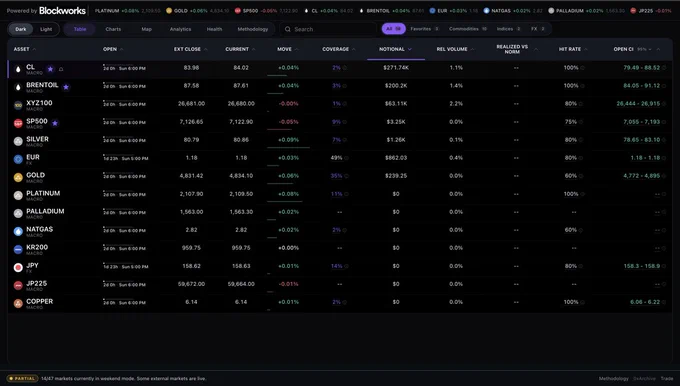Click the JPY Japan flag icon
Image resolution: width=680 pixels, height=386 pixels.
click(18, 267)
